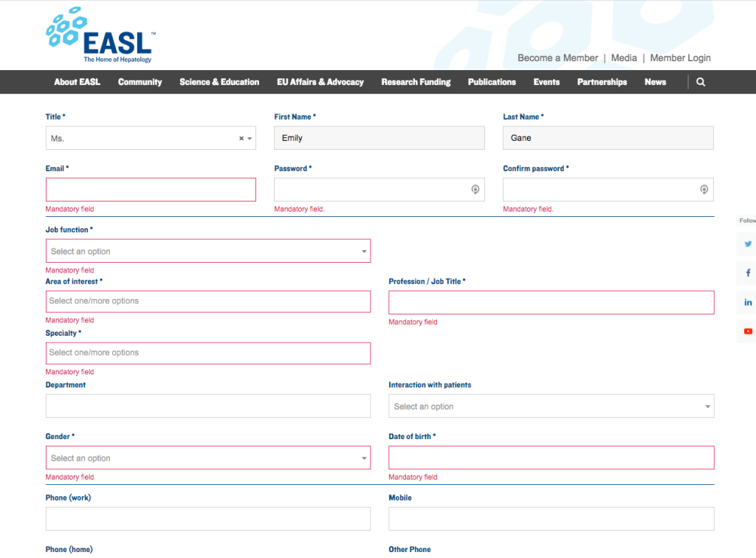The image size is (756, 558).
Task: Click into the Email input field
Action: 151,190
